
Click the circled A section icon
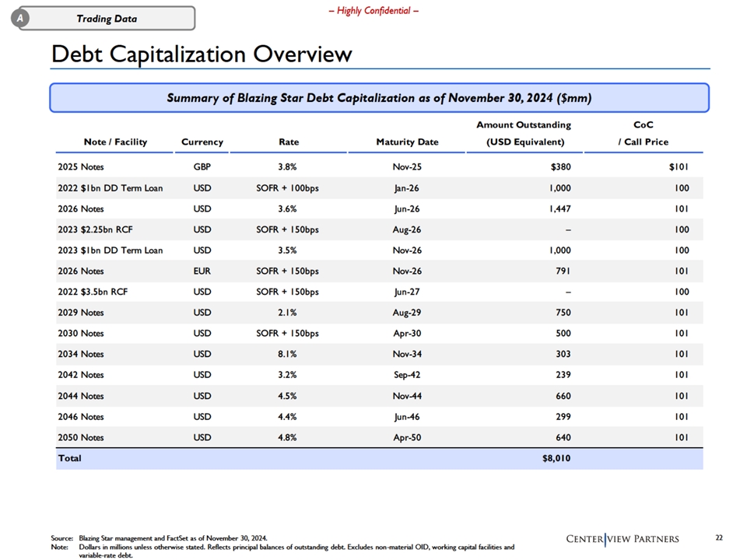click(20, 18)
